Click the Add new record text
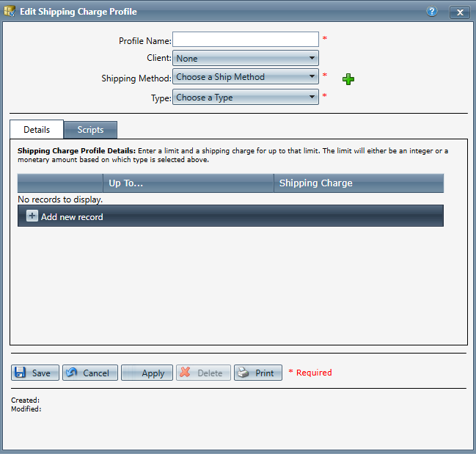This screenshot has height=454, width=476. 72,217
